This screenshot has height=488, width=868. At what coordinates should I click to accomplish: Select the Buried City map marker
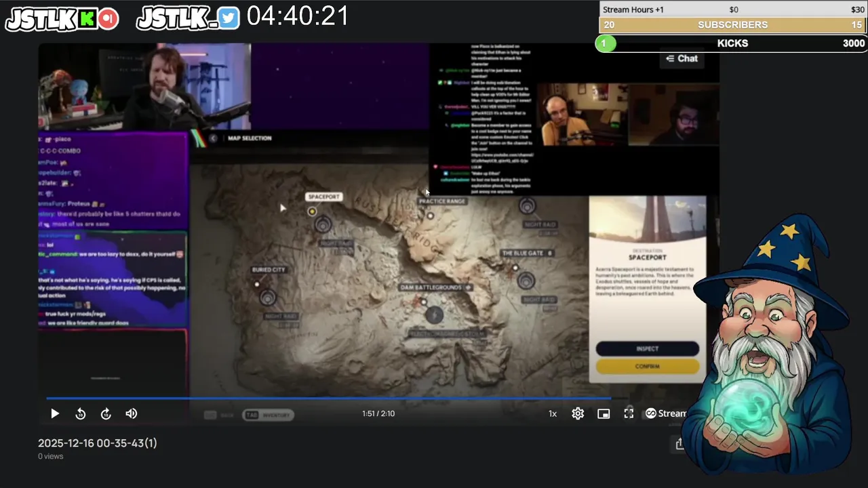click(257, 284)
